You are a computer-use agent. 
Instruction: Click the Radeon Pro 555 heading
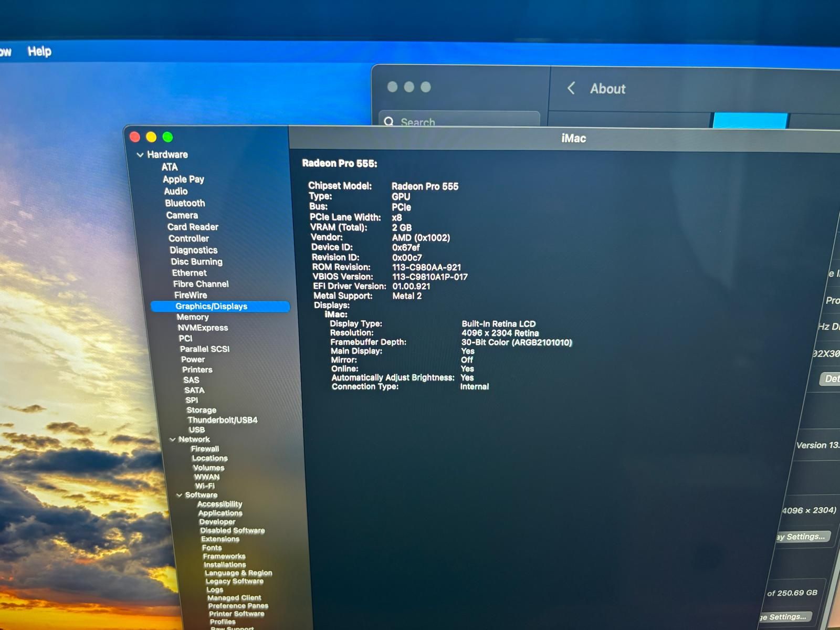coord(340,163)
